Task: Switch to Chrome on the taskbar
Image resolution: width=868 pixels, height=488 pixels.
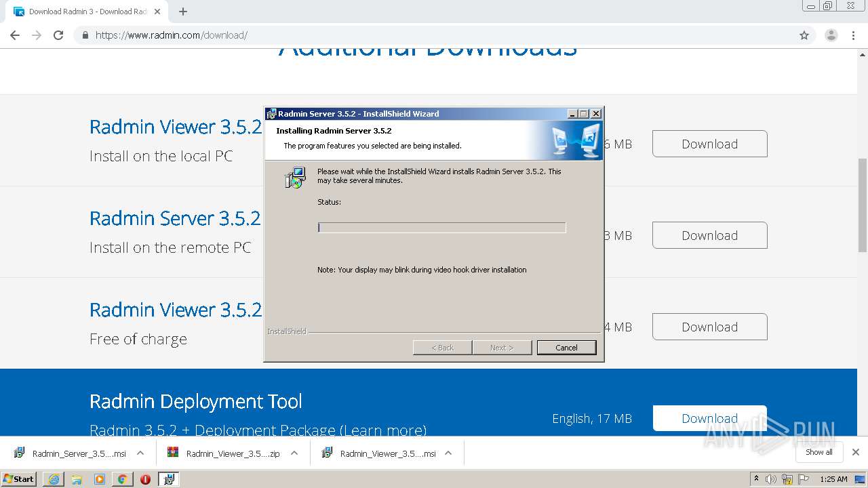Action: click(x=122, y=479)
